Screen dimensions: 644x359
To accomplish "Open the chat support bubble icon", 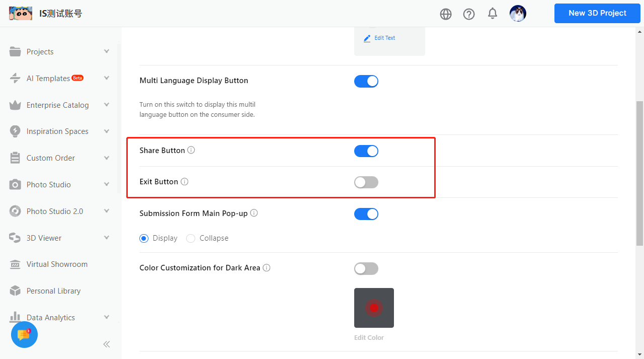I will 24,334.
